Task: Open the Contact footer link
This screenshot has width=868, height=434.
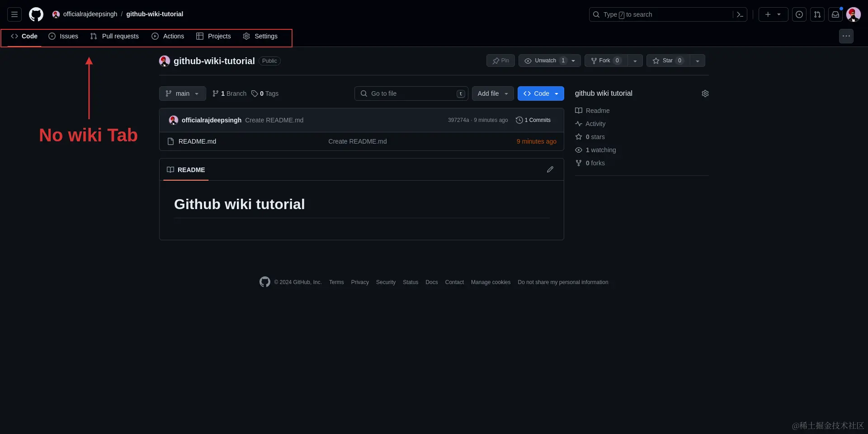Action: (x=454, y=282)
